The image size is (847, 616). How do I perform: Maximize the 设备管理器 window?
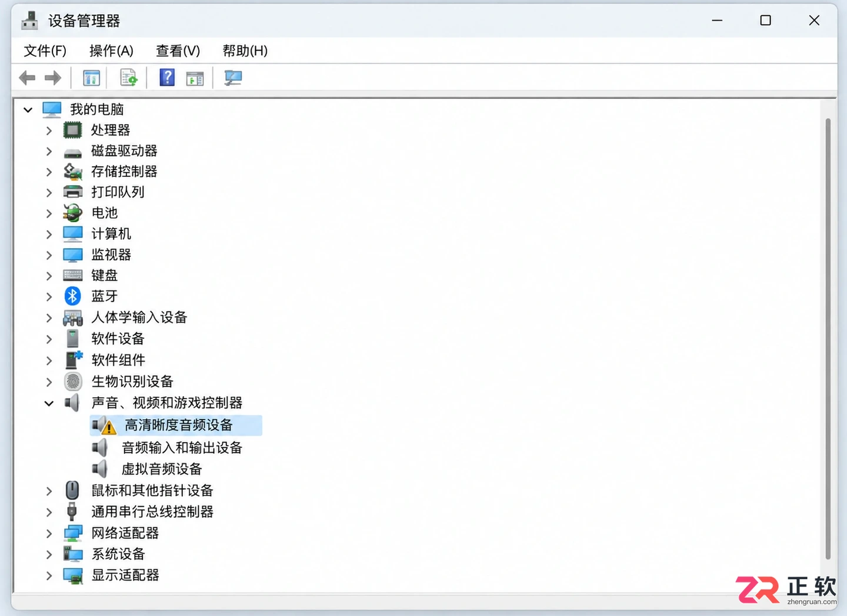coord(765,21)
